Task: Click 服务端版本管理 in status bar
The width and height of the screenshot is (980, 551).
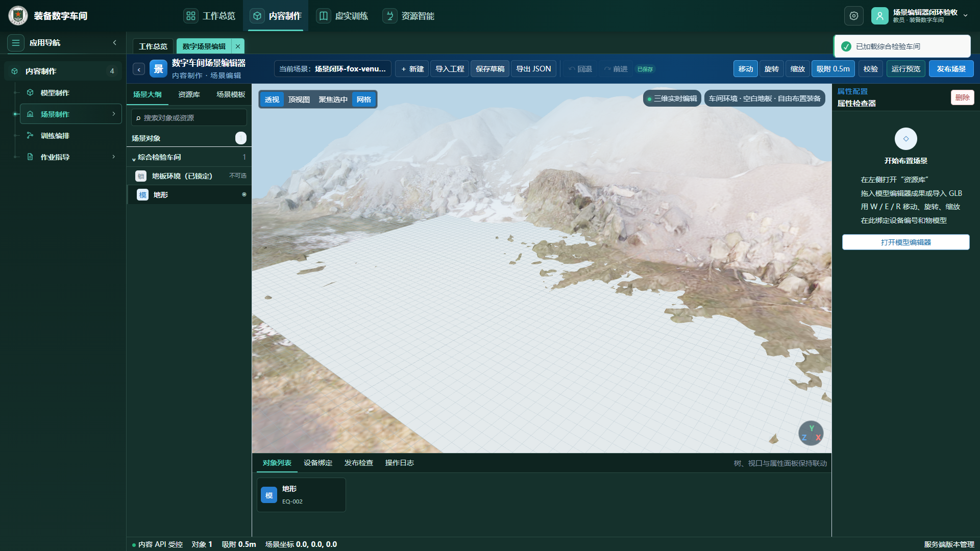Action: (x=949, y=544)
